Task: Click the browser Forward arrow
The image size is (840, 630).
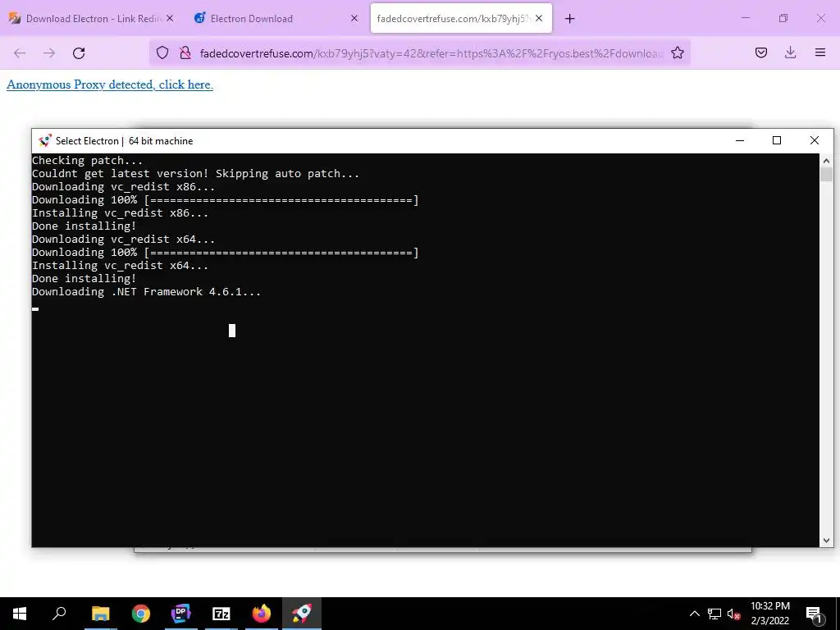Action: click(x=49, y=53)
